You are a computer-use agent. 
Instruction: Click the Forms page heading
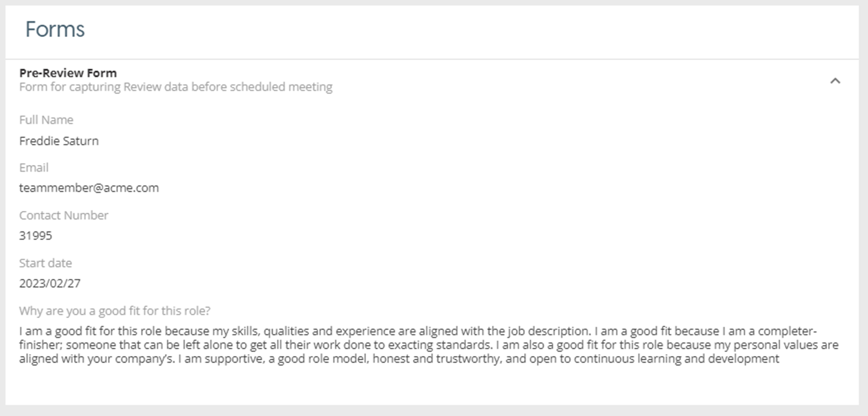55,29
